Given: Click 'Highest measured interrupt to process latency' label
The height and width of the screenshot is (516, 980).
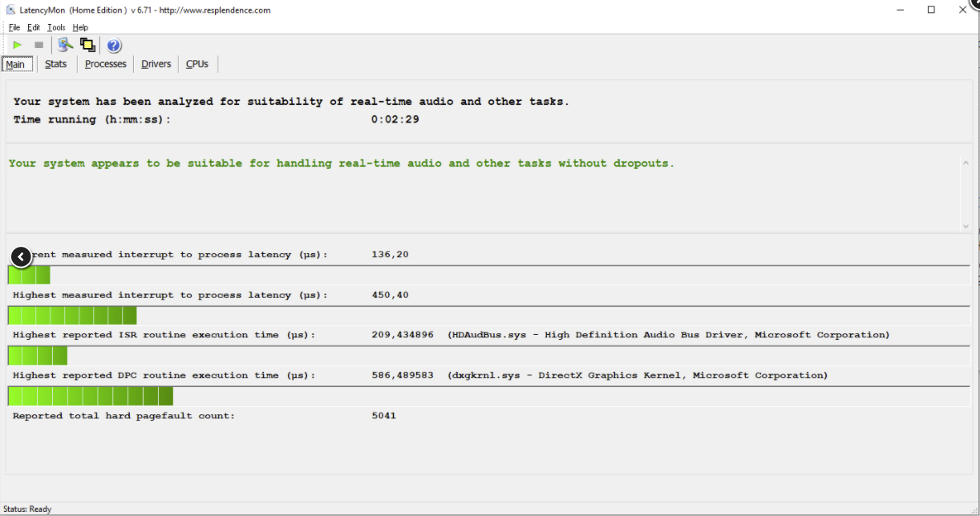Looking at the screenshot, I should [x=171, y=295].
